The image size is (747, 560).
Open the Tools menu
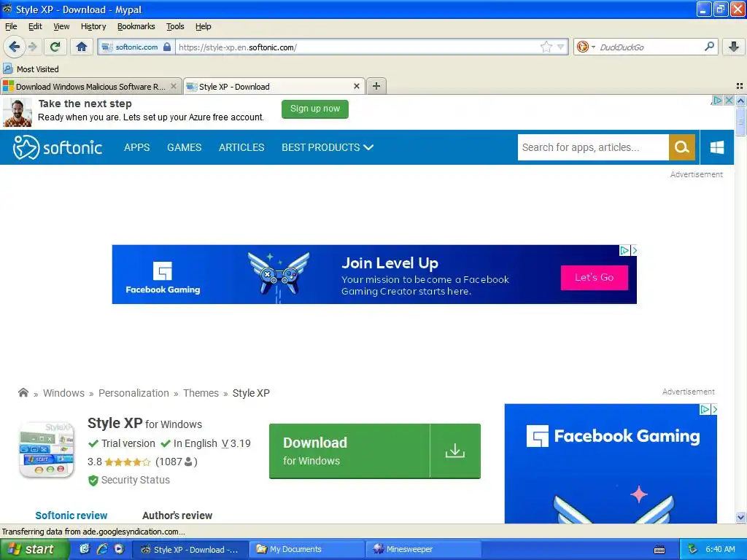point(175,26)
